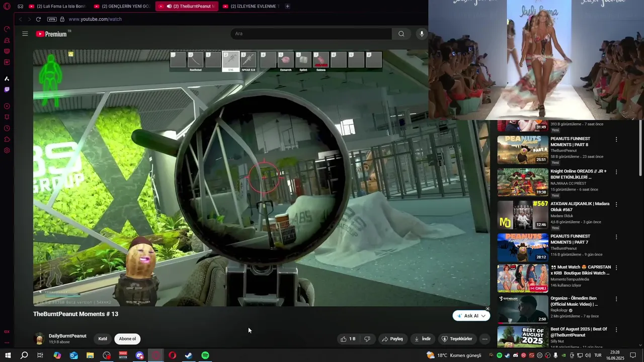Dislike the video with thumbs-down
Viewport: 644px width, 362px height.
[367, 339]
